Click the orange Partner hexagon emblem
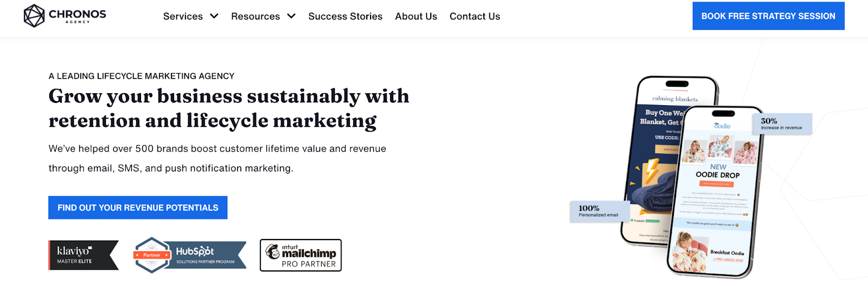This screenshot has height=297, width=868. [152, 255]
